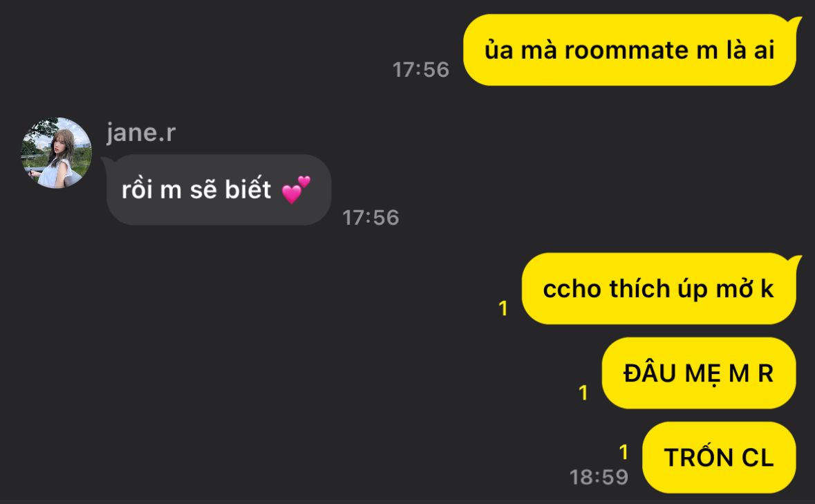Tap the jane.r username label
815x504 pixels.
[141, 132]
